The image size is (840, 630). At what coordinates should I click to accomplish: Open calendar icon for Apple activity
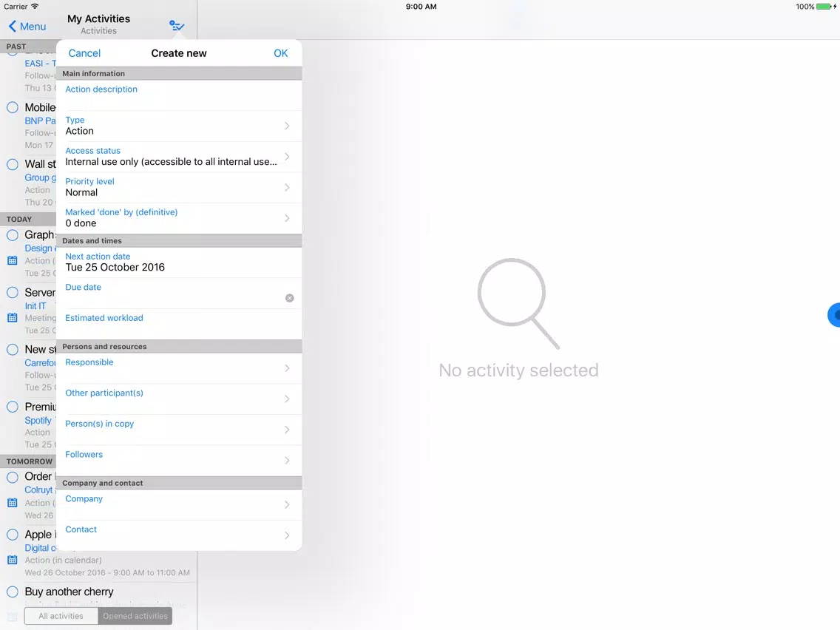[x=13, y=560]
